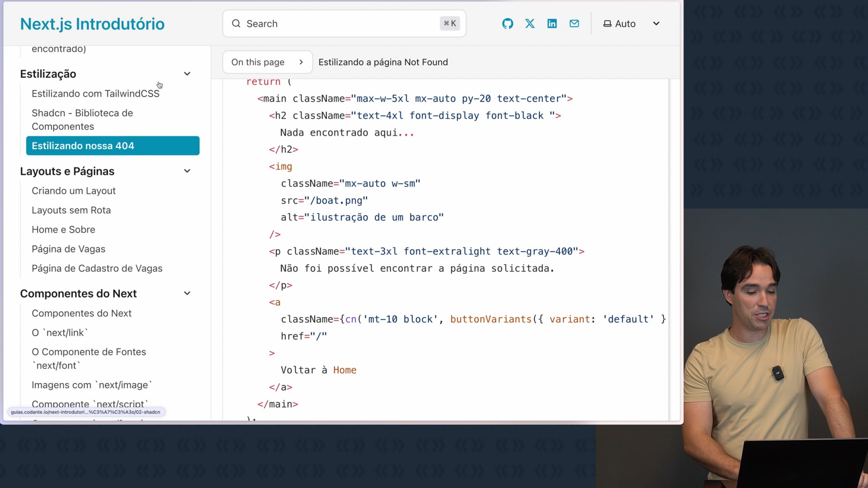Collapse the Layouts e Páginas section
The image size is (868, 488).
coord(187,171)
